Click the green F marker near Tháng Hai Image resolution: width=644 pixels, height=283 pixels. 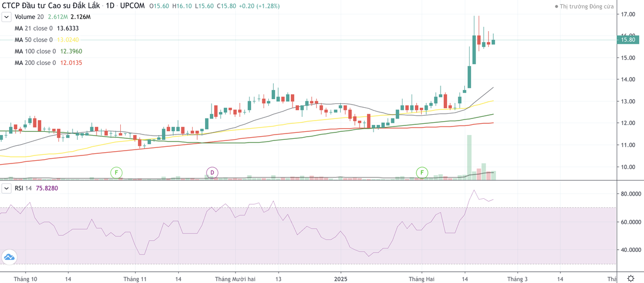click(x=422, y=172)
